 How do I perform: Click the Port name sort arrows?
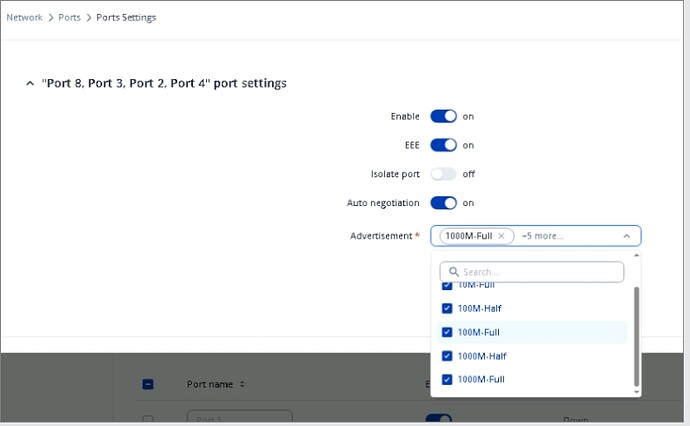pyautogui.click(x=242, y=384)
